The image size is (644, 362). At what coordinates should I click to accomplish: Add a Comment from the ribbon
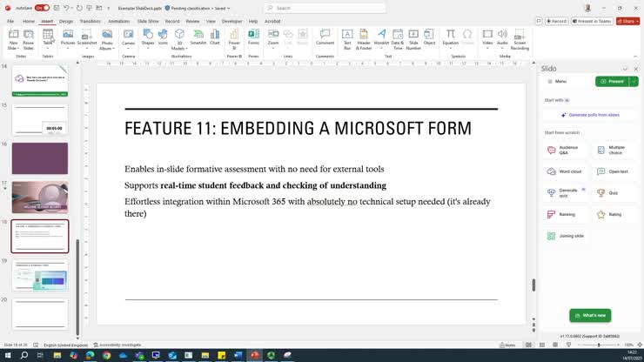click(x=325, y=37)
